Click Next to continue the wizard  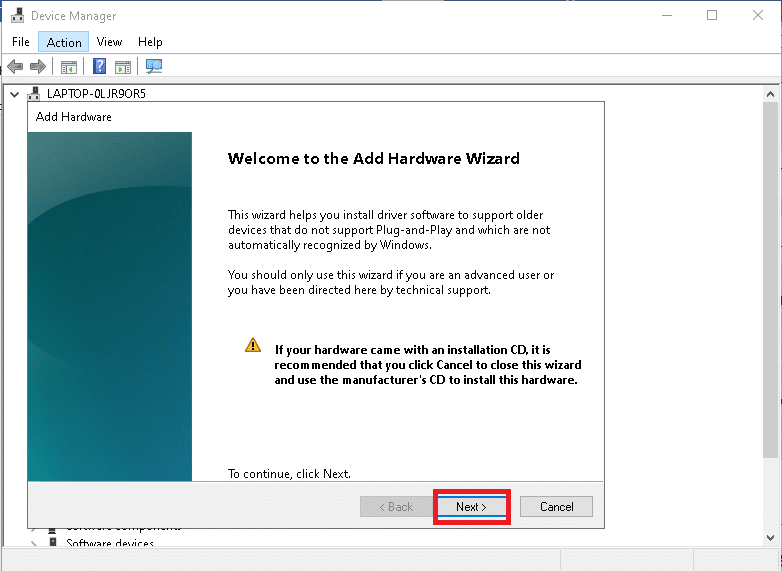(x=471, y=507)
